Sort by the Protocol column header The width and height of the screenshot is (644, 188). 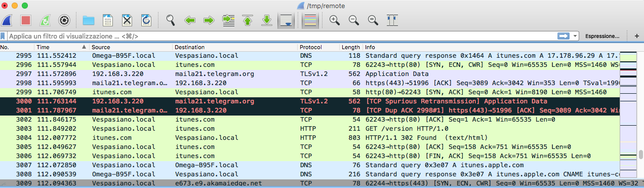[x=319, y=47]
